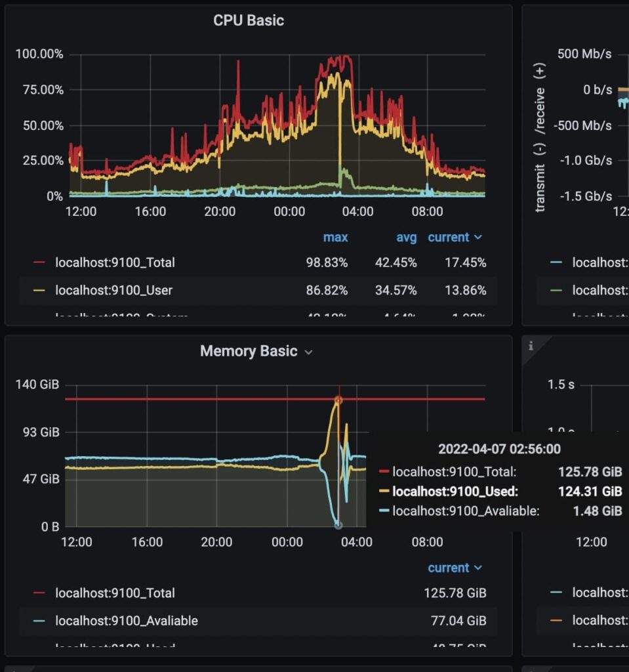Sort CPU legend by max column

335,238
